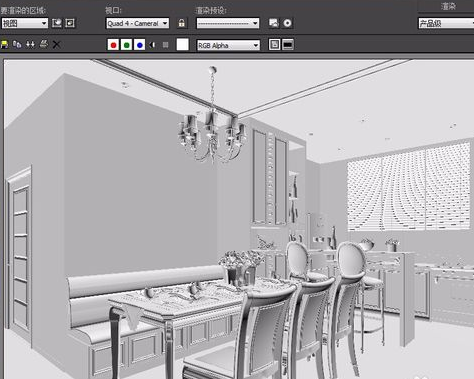
Task: Open the Render Setup dialog icon
Action: pos(274,23)
